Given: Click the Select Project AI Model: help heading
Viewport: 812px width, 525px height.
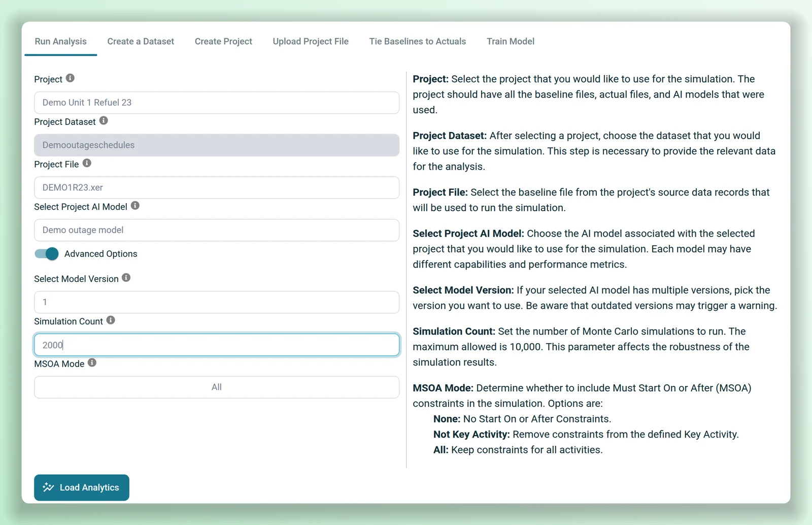Looking at the screenshot, I should (468, 234).
